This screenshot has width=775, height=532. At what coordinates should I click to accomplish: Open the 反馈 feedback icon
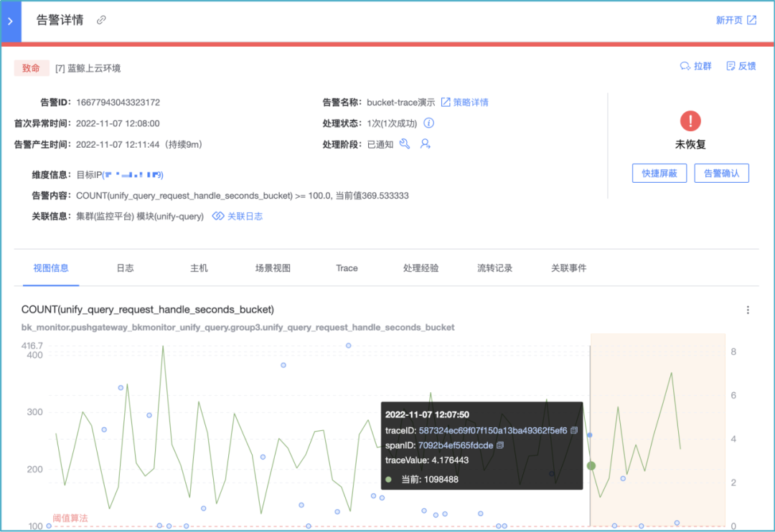tap(731, 66)
